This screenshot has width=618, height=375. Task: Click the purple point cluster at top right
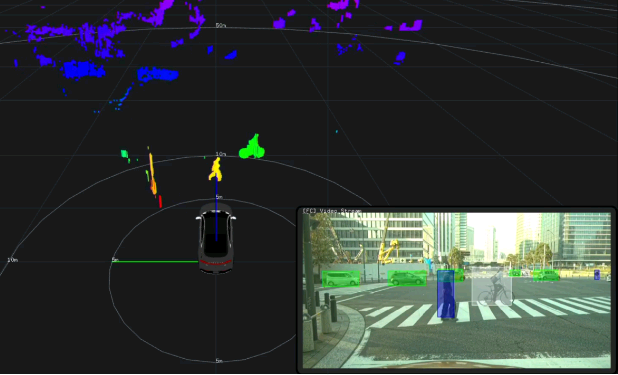[x=411, y=26]
